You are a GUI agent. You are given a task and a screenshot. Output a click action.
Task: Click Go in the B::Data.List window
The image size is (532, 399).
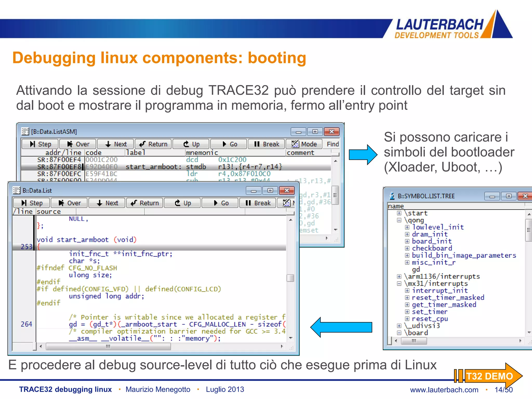[x=220, y=203]
